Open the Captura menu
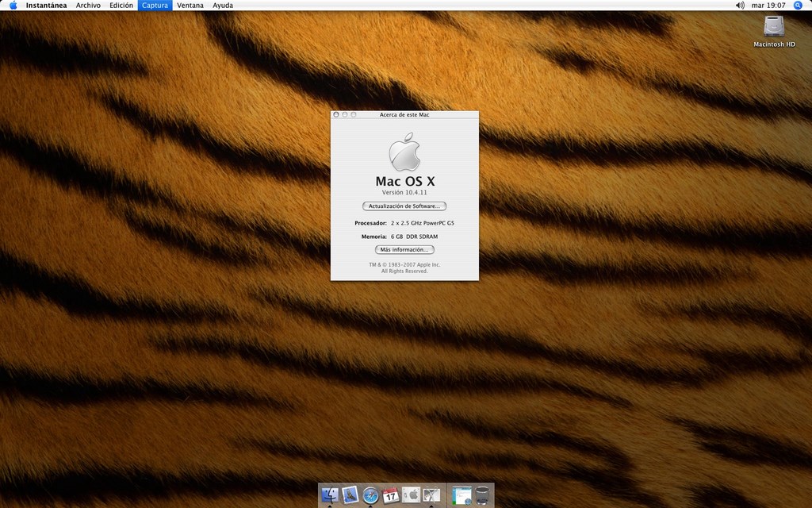The height and width of the screenshot is (508, 812). [155, 6]
